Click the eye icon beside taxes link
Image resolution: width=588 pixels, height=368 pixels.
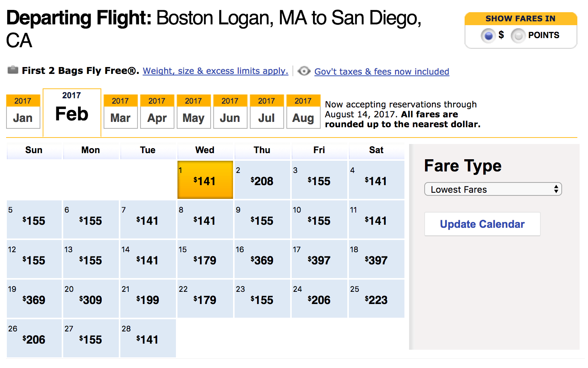[304, 71]
